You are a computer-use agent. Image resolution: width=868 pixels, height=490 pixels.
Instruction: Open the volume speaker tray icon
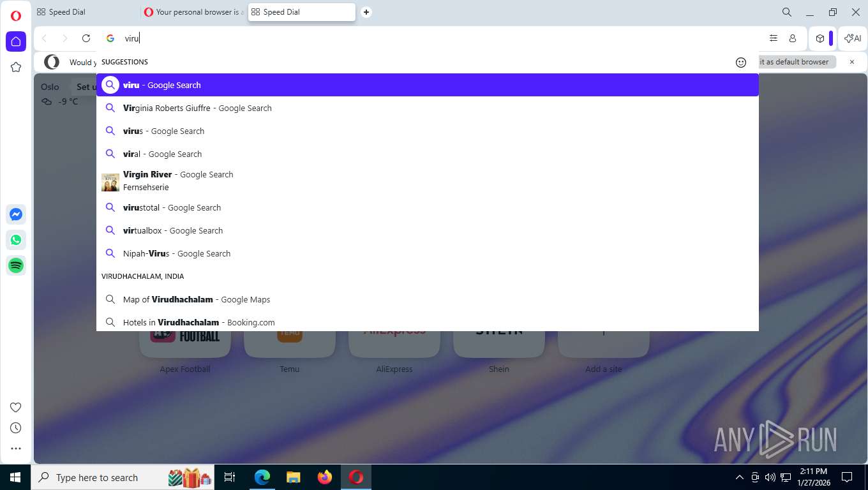coord(770,477)
